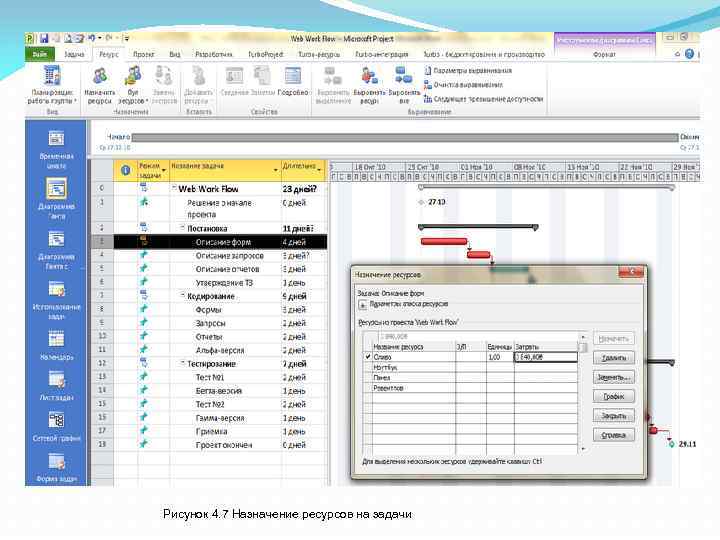Click the blue help question mark icon

(689, 54)
